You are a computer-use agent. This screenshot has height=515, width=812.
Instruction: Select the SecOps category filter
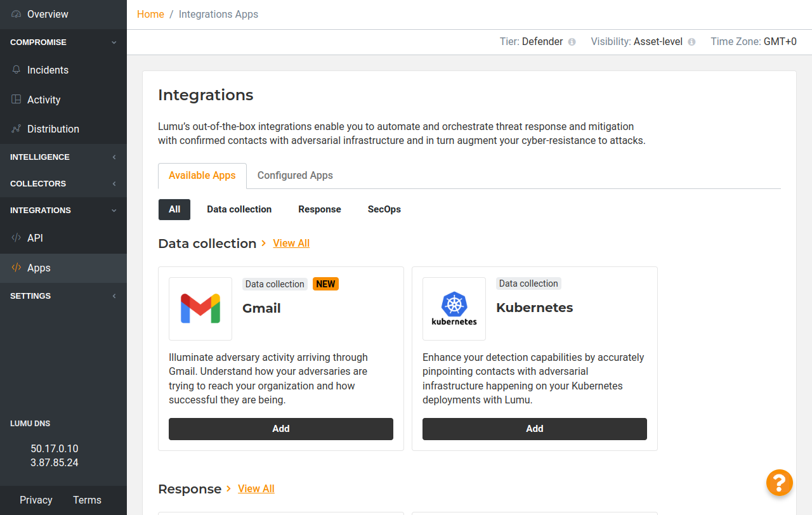384,209
